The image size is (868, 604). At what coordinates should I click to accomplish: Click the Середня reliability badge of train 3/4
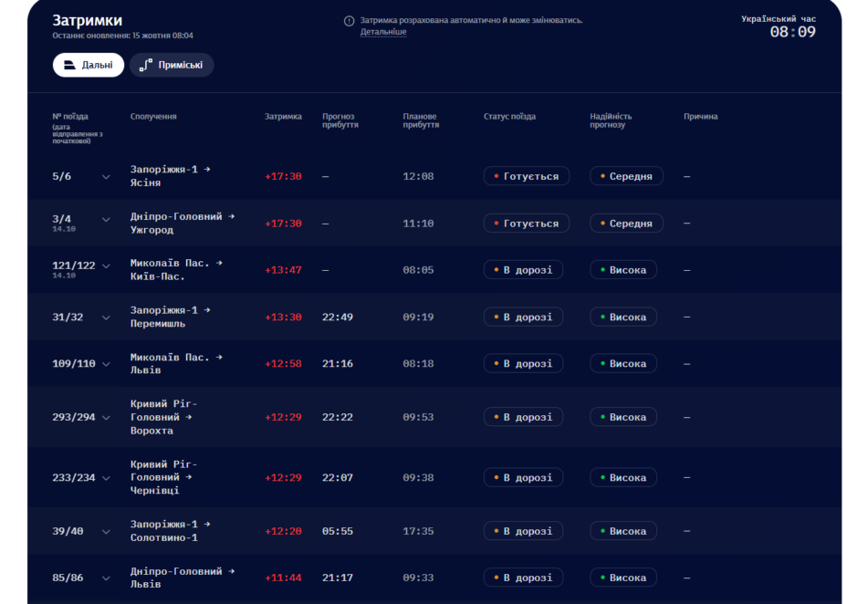coord(626,224)
